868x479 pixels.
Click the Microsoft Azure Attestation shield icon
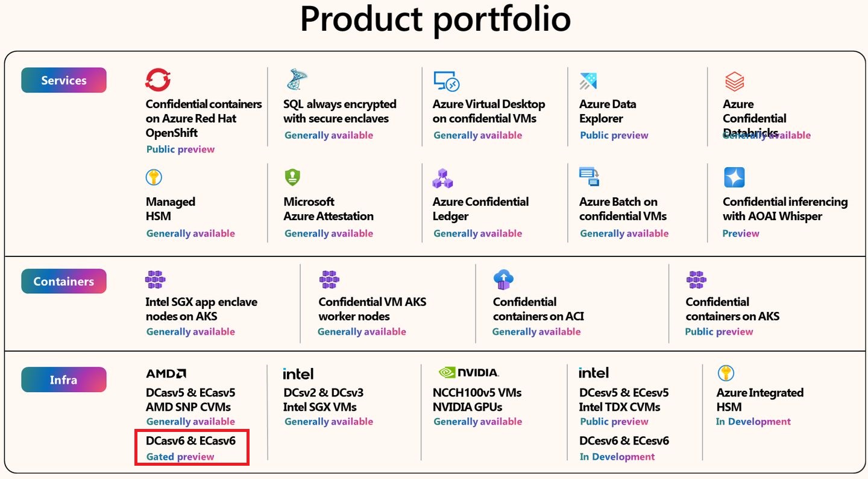pos(292,177)
